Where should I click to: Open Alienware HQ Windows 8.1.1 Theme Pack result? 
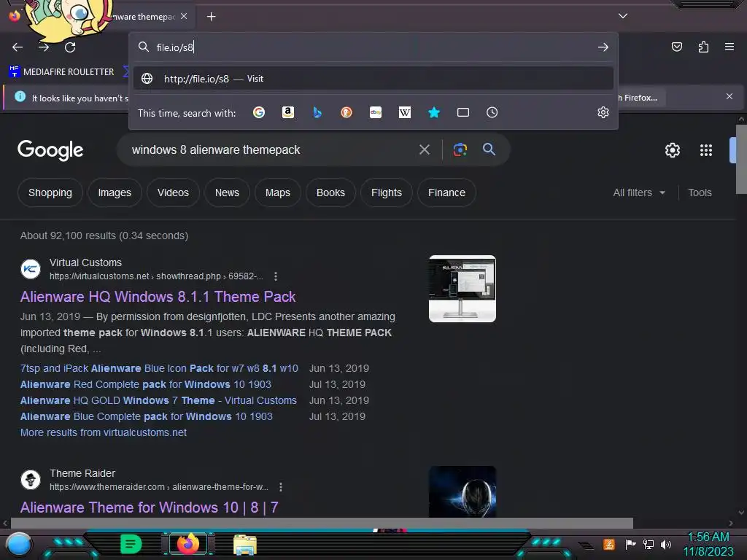click(x=158, y=297)
